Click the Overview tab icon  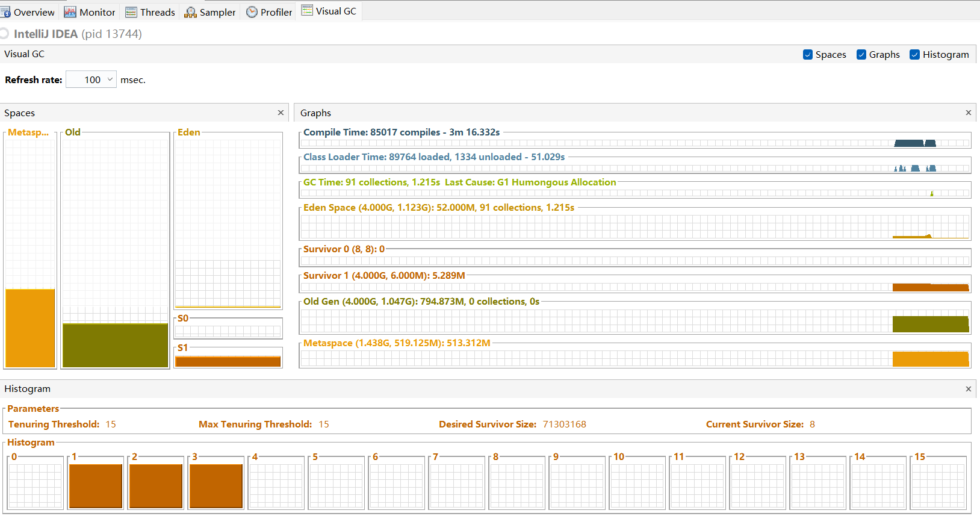[x=5, y=12]
